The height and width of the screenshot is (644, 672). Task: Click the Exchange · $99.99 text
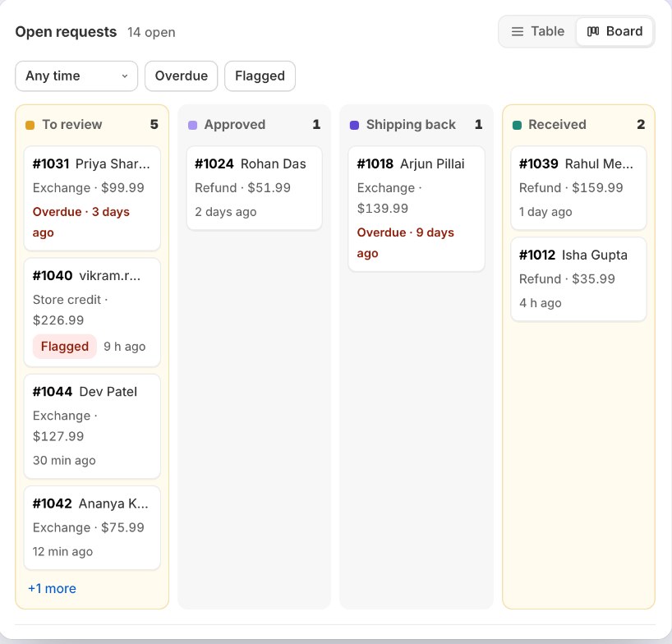coord(88,187)
